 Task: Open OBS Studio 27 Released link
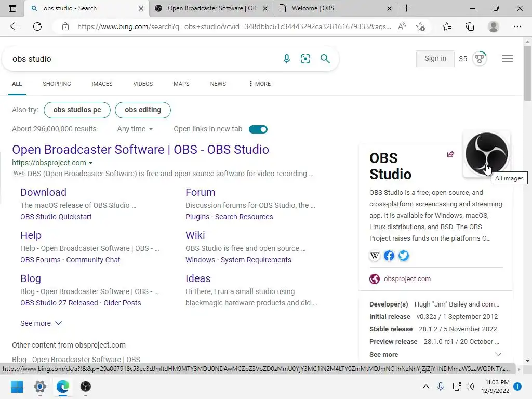point(59,303)
